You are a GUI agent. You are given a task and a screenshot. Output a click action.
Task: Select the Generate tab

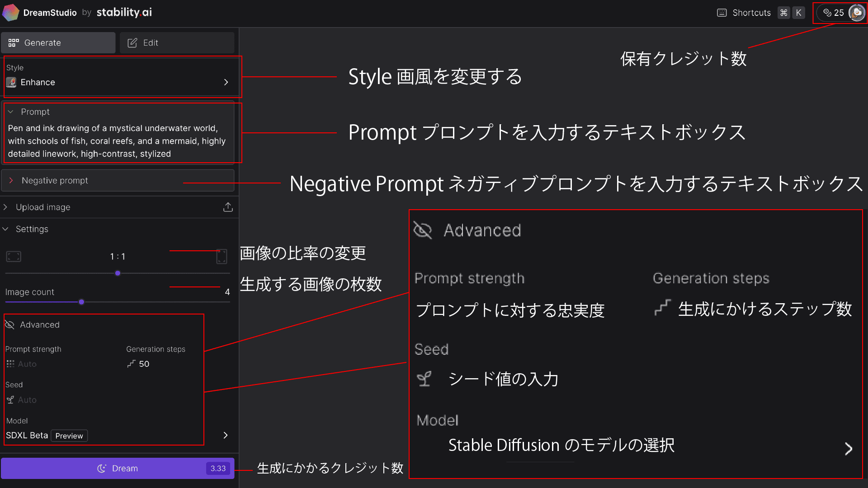click(x=58, y=42)
